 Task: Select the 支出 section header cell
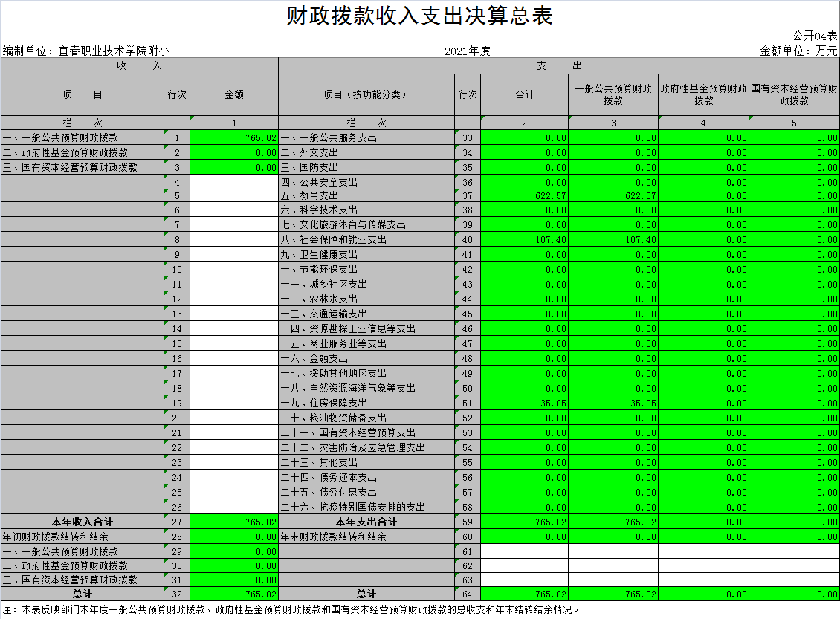[558, 66]
